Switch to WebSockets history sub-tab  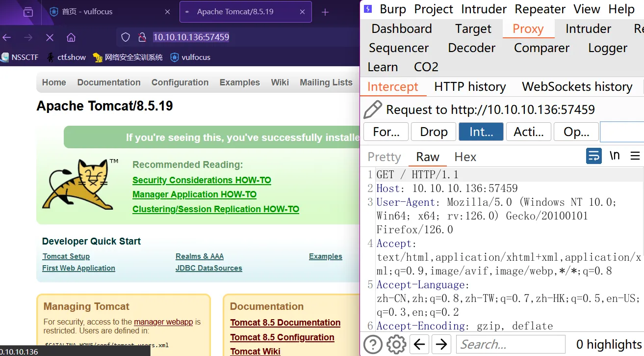tap(577, 87)
